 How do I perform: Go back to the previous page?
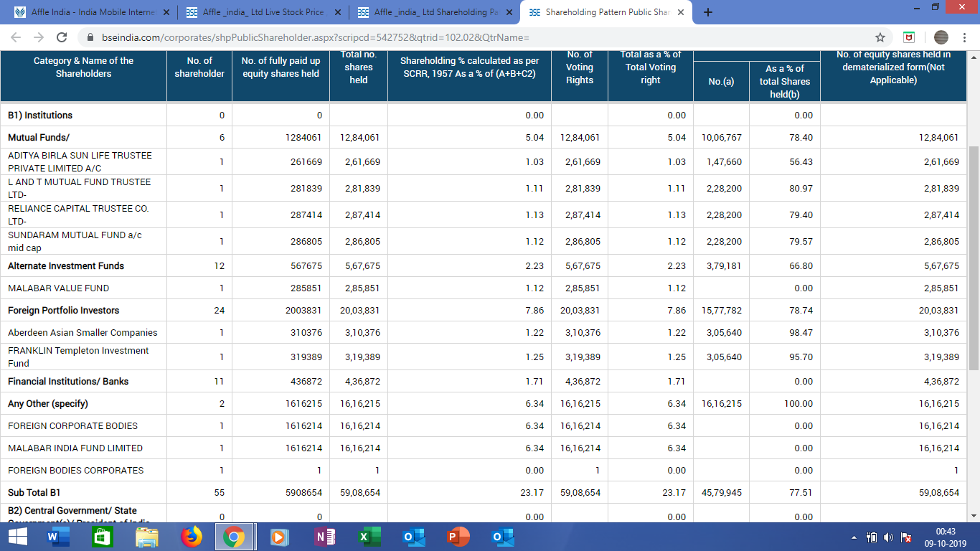click(16, 37)
